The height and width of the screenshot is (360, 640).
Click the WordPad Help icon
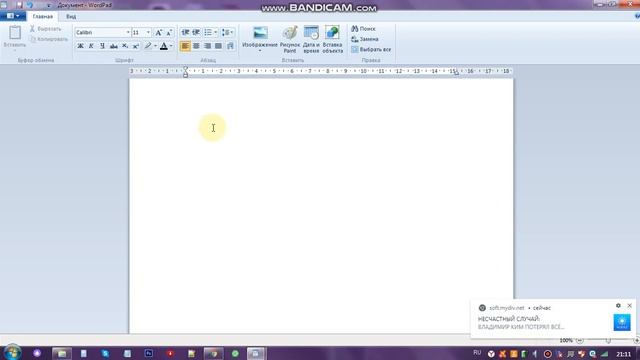tap(637, 16)
